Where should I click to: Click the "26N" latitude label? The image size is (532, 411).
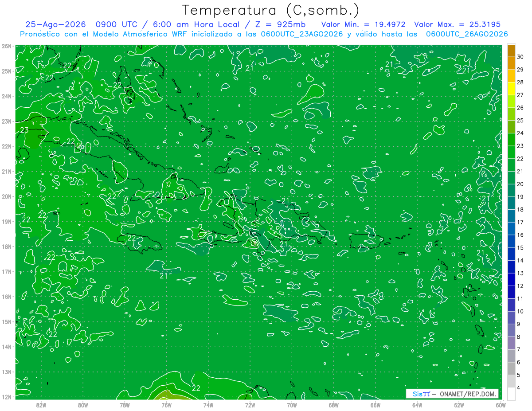click(x=7, y=46)
